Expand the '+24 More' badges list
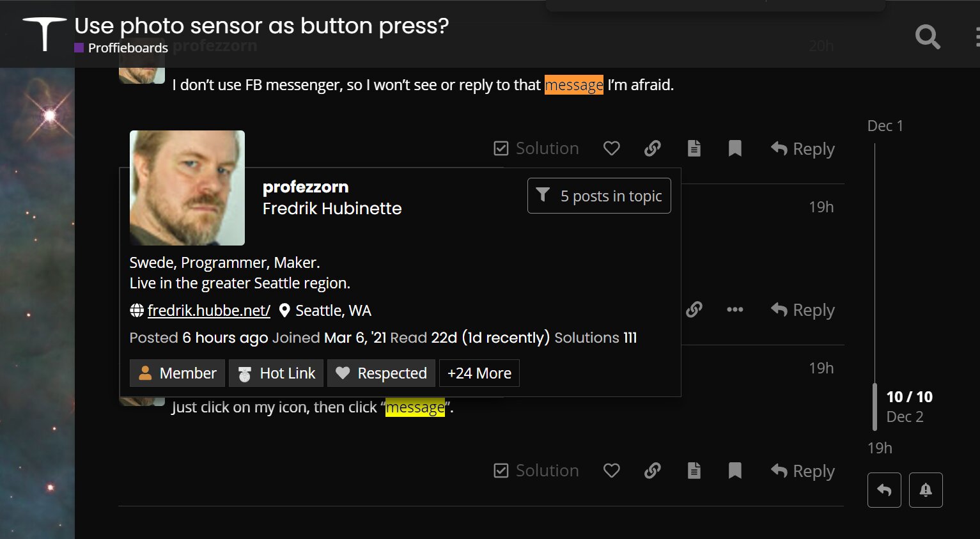Viewport: 980px width, 539px height. point(479,373)
